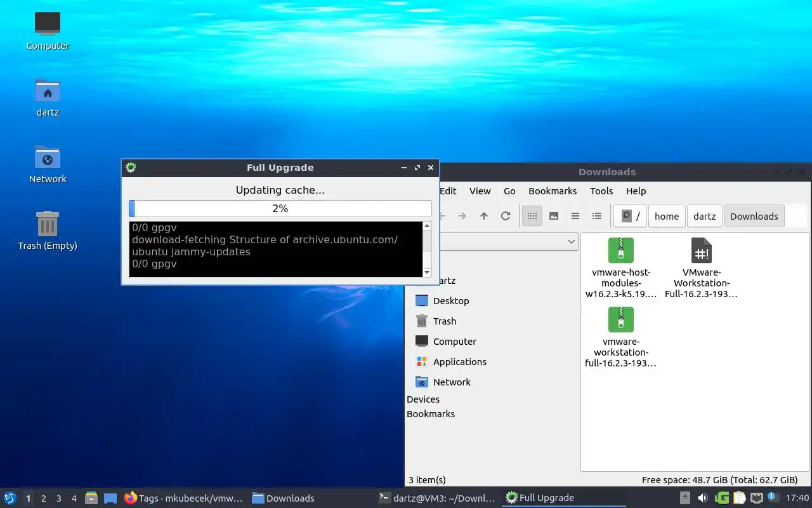Click the upgrade log down arrow
This screenshot has width=812, height=508.
[x=427, y=272]
